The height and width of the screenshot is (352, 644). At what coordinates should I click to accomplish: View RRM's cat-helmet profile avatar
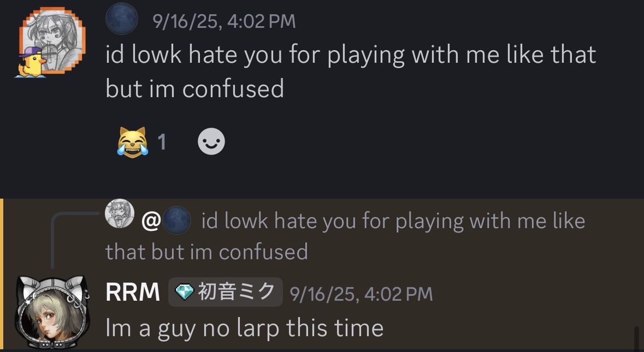tap(52, 312)
